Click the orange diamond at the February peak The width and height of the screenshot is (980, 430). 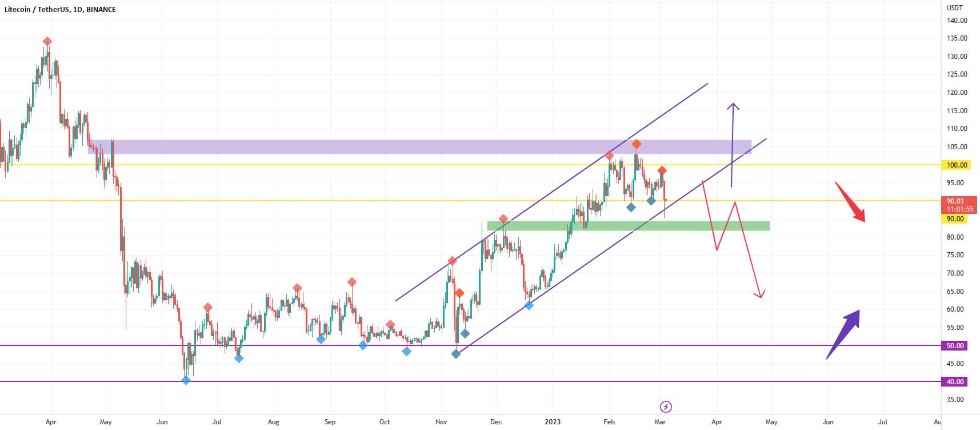tap(637, 144)
